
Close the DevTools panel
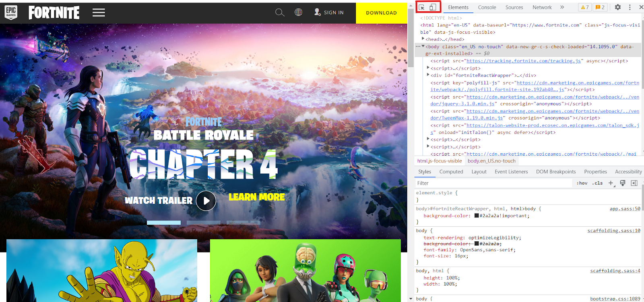[641, 7]
